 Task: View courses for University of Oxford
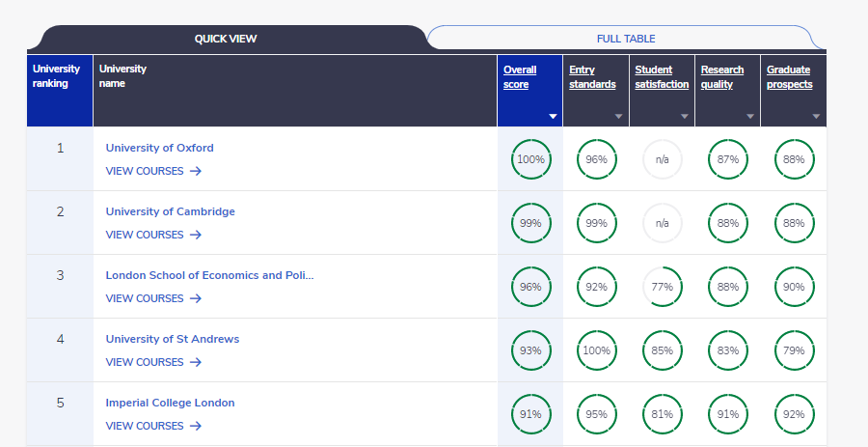pyautogui.click(x=153, y=171)
